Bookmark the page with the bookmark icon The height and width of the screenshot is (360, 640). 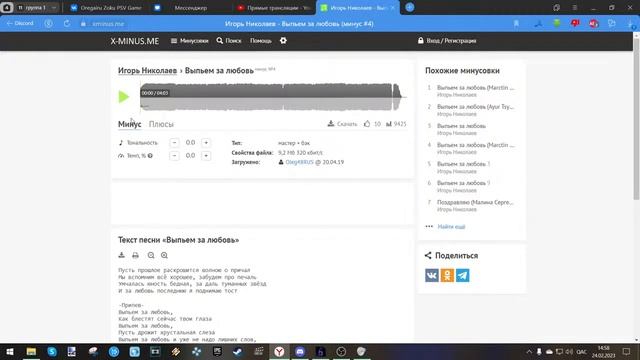pyautogui.click(x=516, y=24)
